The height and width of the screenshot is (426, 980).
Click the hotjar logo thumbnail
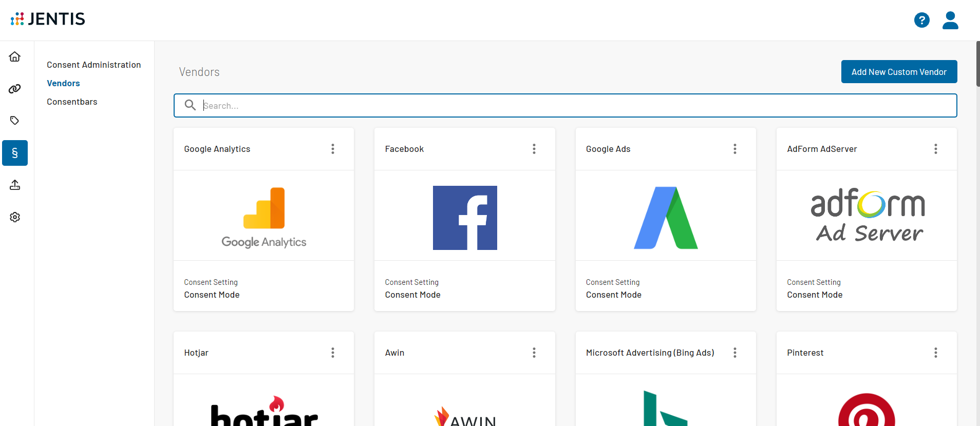point(264,410)
